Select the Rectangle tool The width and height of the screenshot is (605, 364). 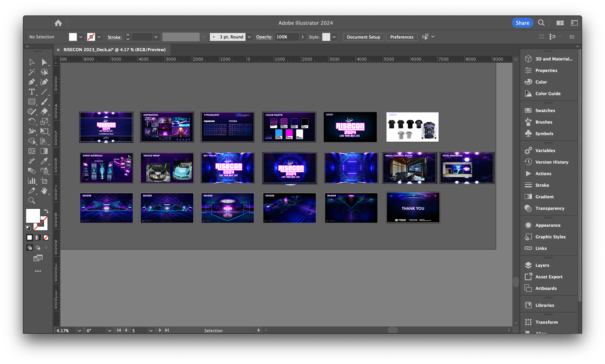pos(32,102)
